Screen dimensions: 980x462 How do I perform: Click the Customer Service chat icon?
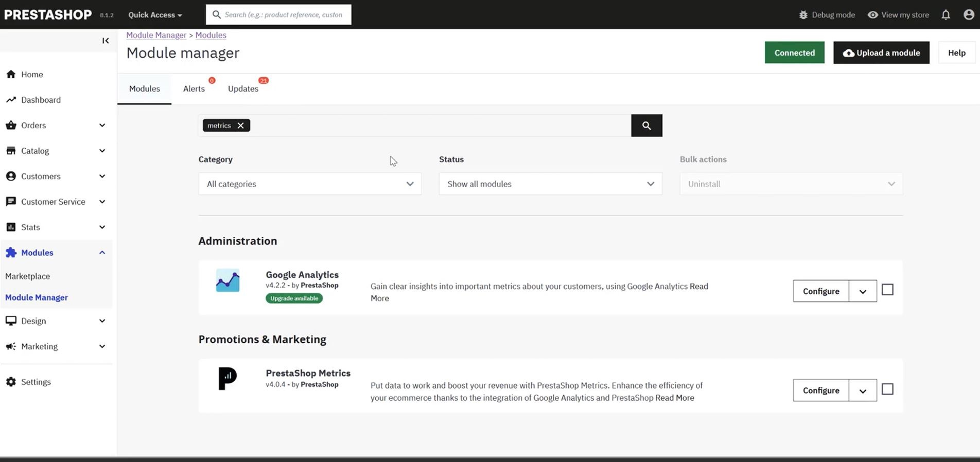[x=11, y=202]
